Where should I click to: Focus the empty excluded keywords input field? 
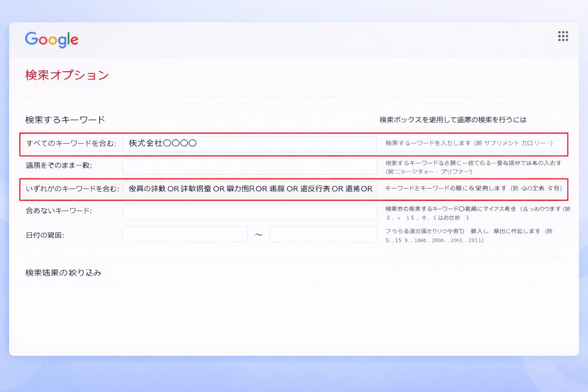(x=250, y=212)
